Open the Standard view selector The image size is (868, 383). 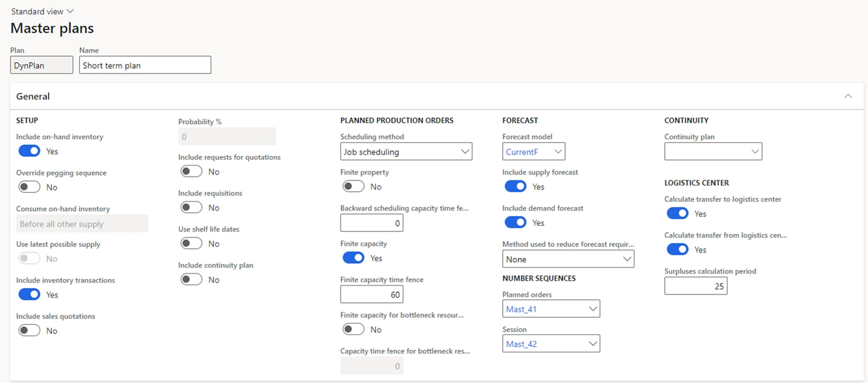tap(42, 11)
